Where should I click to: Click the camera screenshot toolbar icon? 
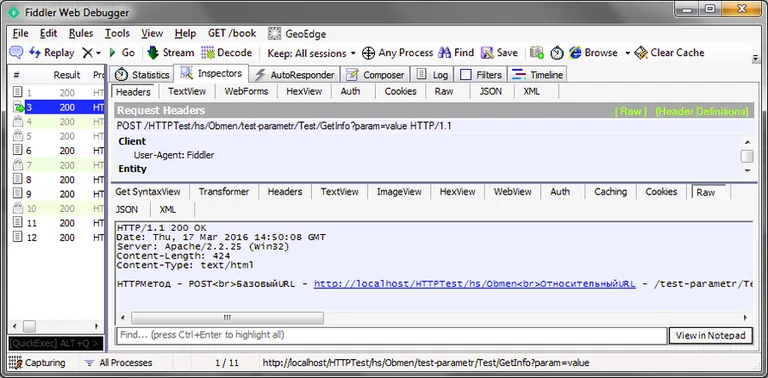coord(537,53)
